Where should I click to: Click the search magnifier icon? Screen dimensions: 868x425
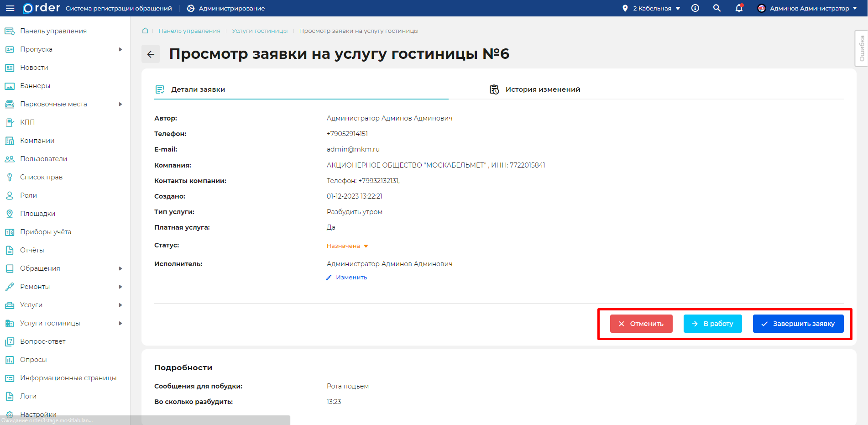click(x=716, y=8)
